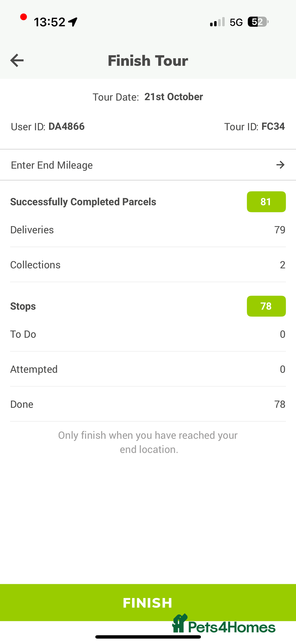The width and height of the screenshot is (296, 644).
Task: Select the Deliveries row
Action: click(148, 230)
